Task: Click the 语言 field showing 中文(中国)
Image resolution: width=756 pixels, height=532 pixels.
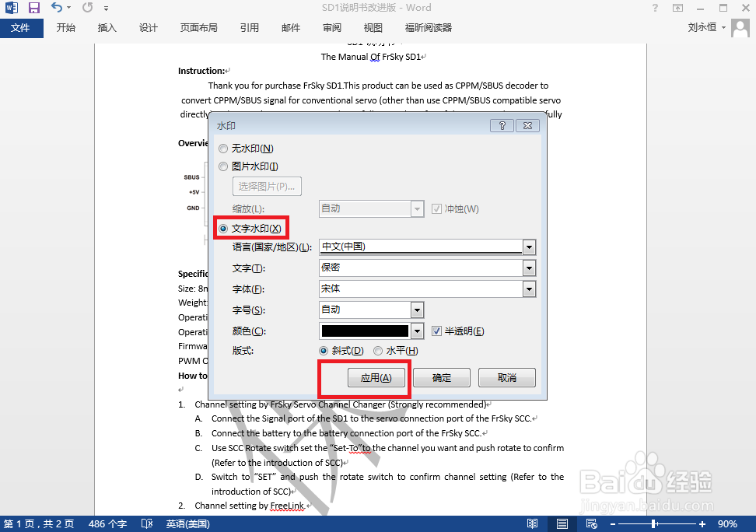Action: click(x=421, y=247)
